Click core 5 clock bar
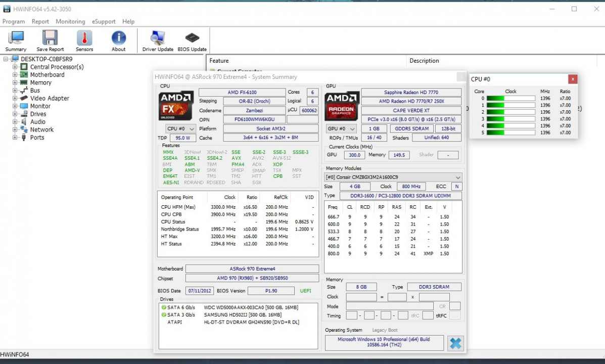The image size is (605, 364). (x=511, y=132)
